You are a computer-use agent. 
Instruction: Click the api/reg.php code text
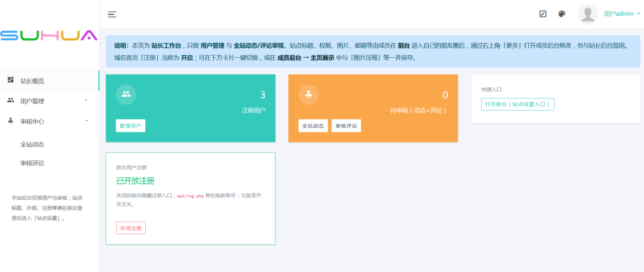pos(191,196)
